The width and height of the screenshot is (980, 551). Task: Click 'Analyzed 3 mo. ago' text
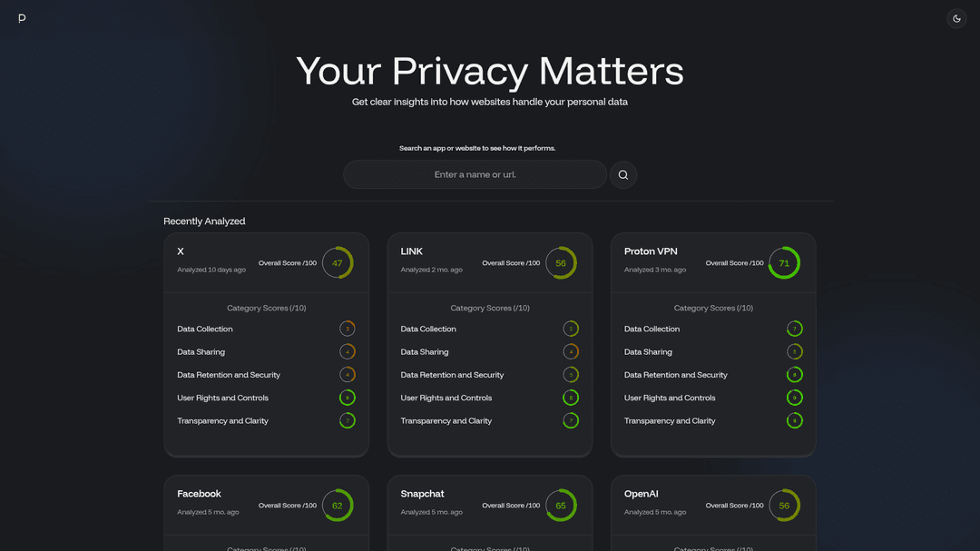tap(655, 271)
